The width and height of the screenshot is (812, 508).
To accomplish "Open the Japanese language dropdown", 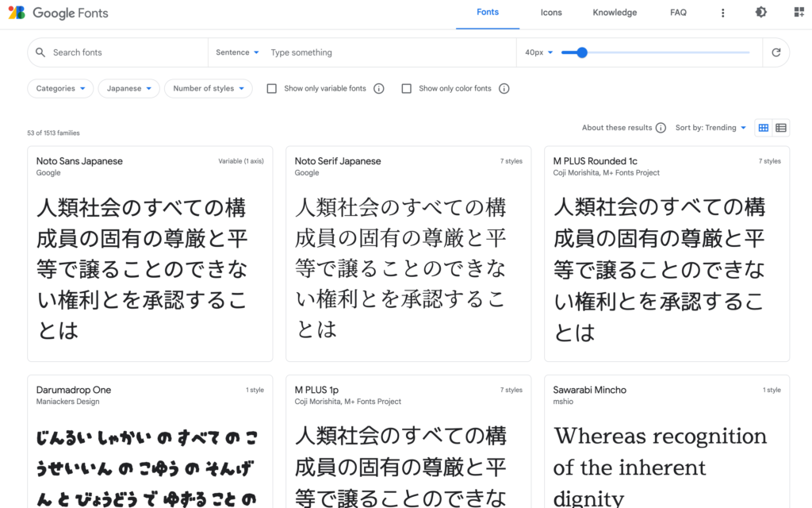I will coord(129,89).
